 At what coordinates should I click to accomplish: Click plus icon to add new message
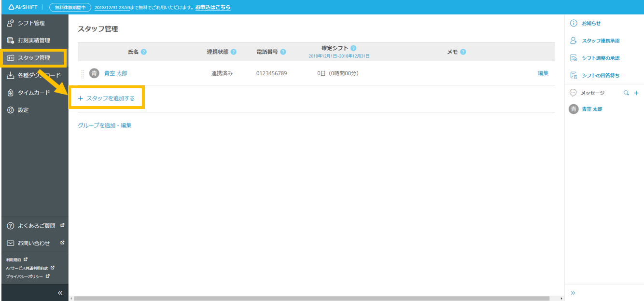pos(636,93)
